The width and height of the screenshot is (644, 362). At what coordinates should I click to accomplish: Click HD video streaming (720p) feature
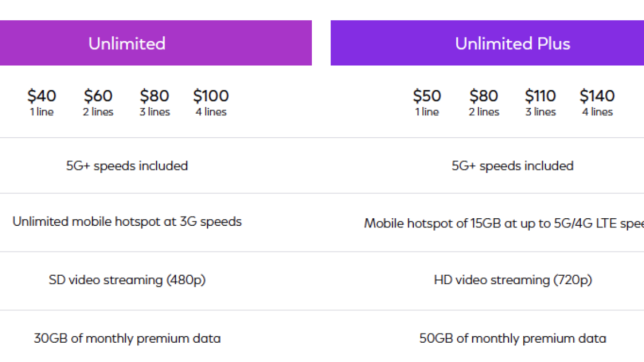(513, 280)
